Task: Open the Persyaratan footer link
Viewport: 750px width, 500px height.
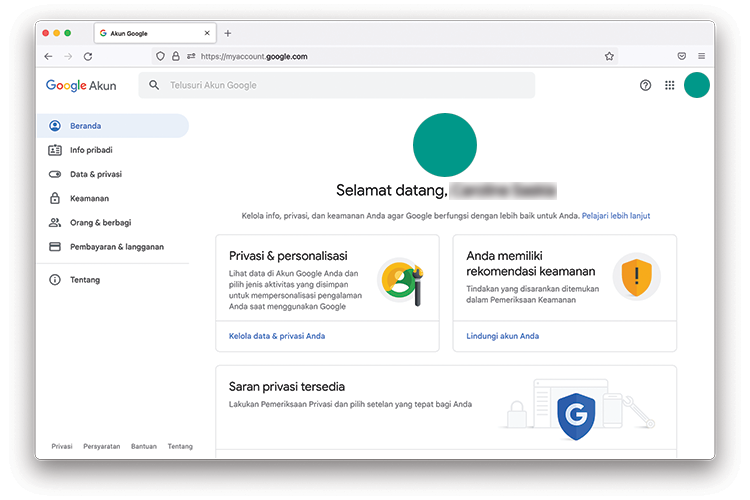Action: pyautogui.click(x=101, y=446)
